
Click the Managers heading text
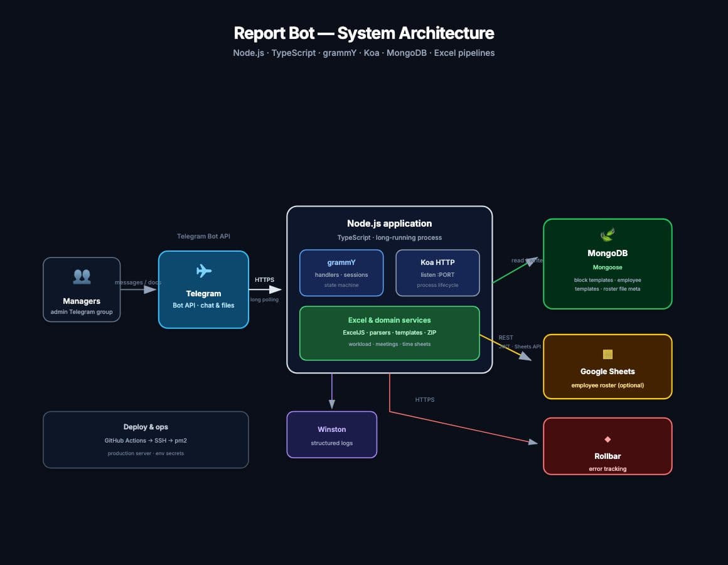(x=82, y=301)
